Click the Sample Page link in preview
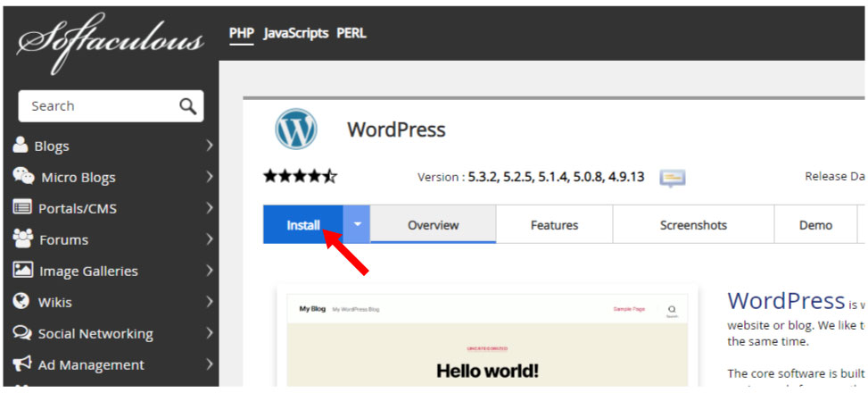Image resolution: width=868 pixels, height=393 pixels. point(629,309)
